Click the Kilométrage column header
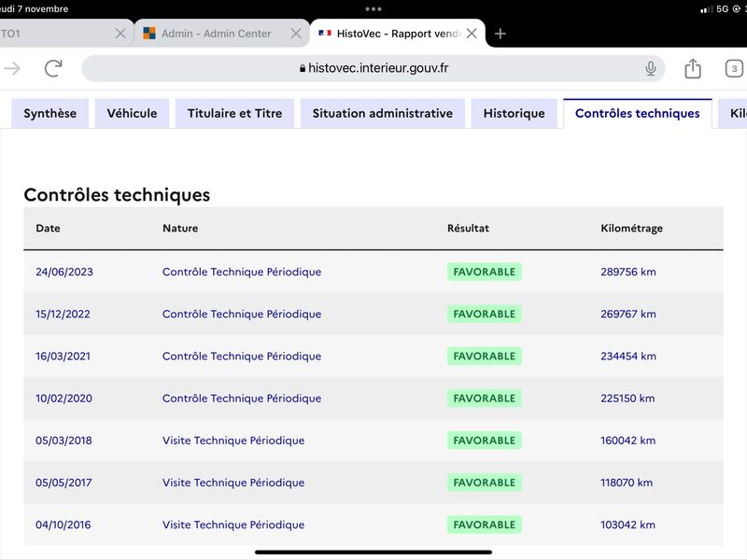The height and width of the screenshot is (560, 747). tap(632, 229)
